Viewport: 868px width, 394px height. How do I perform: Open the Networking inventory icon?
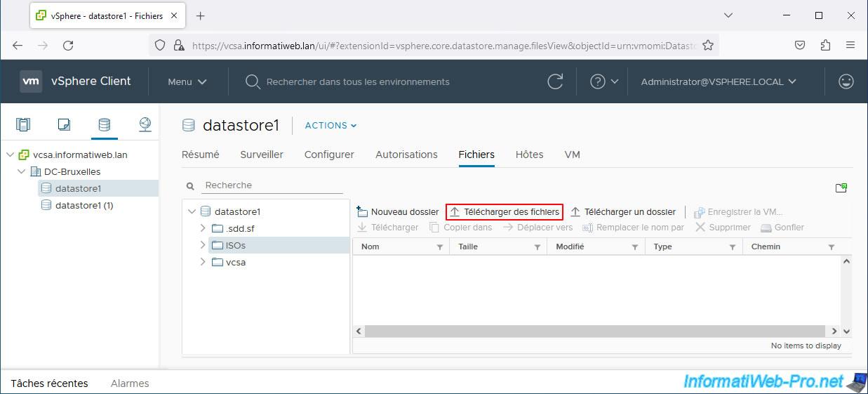pyautogui.click(x=145, y=125)
